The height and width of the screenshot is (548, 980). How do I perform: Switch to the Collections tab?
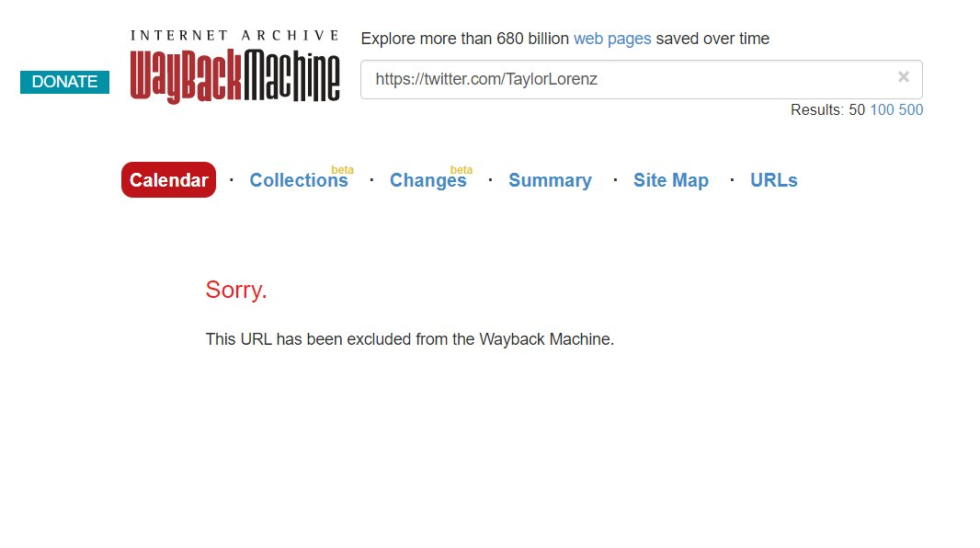point(299,180)
